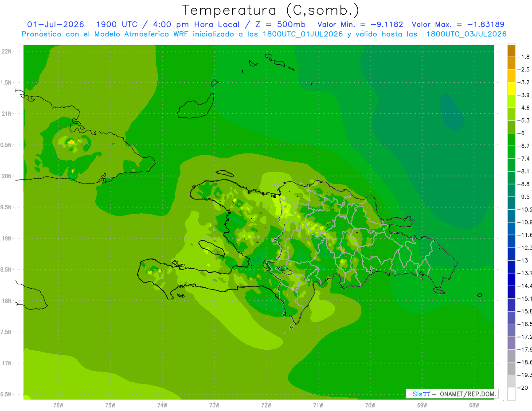
Task: Click the '-7.4' colorbar label
Action: tap(524, 159)
